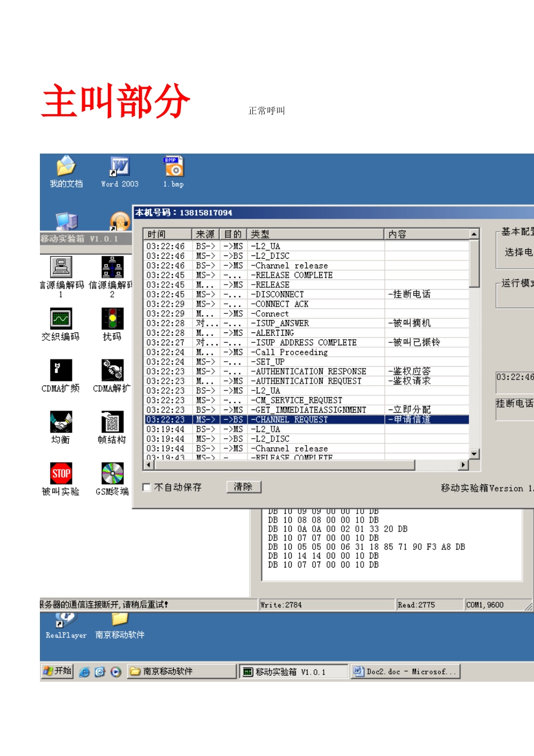This screenshot has height=756, width=534.
Task: Select the DISCONNECT row
Action: point(307,294)
